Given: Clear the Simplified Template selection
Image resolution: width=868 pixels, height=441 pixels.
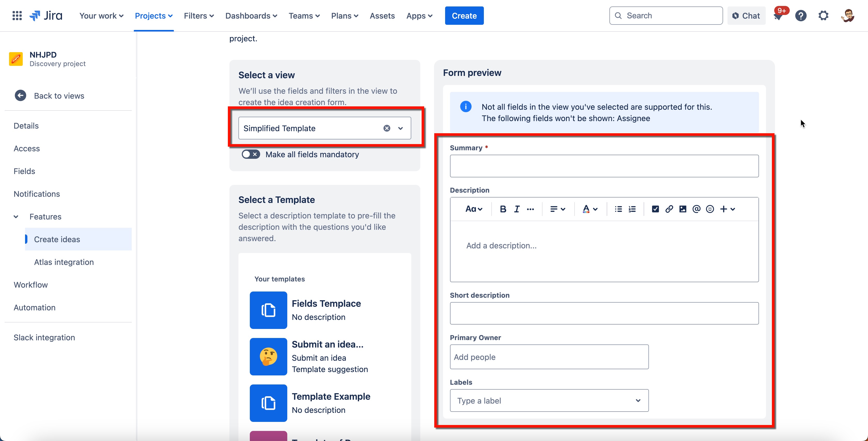Looking at the screenshot, I should (x=386, y=128).
